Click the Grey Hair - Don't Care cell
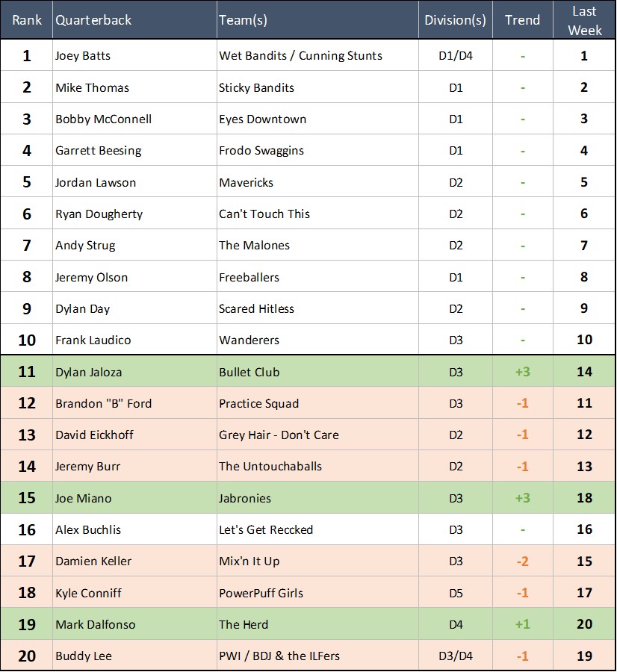Image resolution: width=617 pixels, height=672 pixels. click(279, 435)
